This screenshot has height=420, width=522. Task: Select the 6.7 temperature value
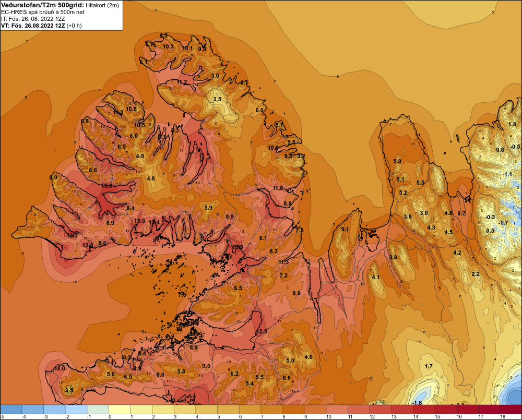[150, 44]
